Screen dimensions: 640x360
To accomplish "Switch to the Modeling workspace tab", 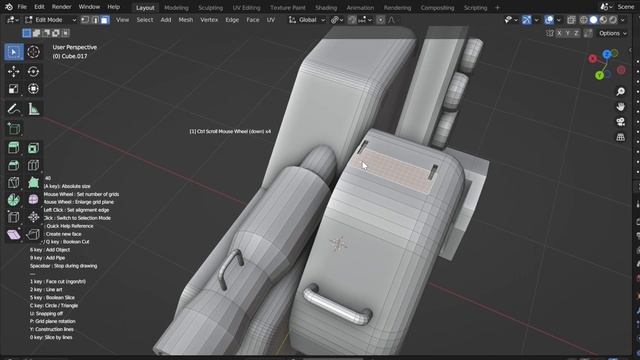I will pyautogui.click(x=176, y=8).
